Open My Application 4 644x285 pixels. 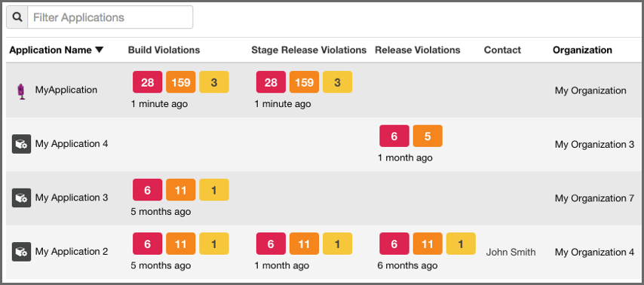(72, 144)
